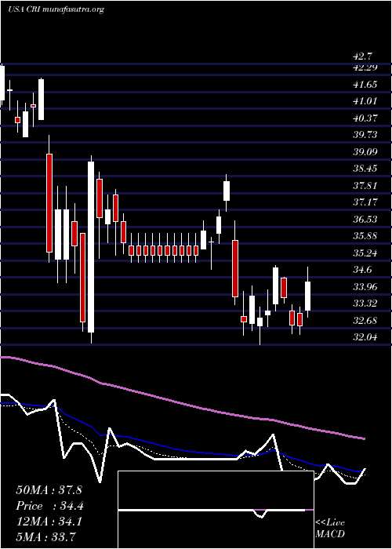Click the USA CRI munafasutra.org title text
This screenshot has width=392, height=549.
point(56,9)
